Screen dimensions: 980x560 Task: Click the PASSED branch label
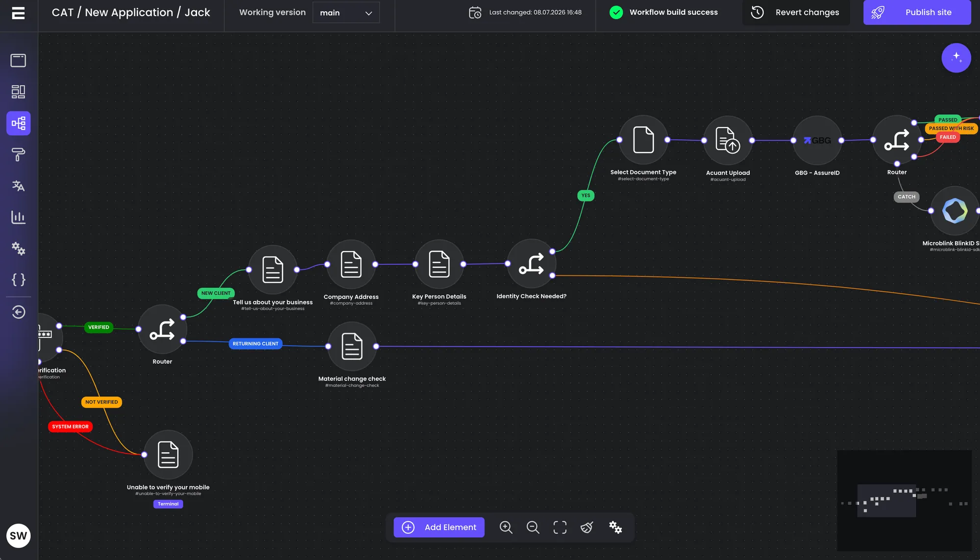(948, 120)
